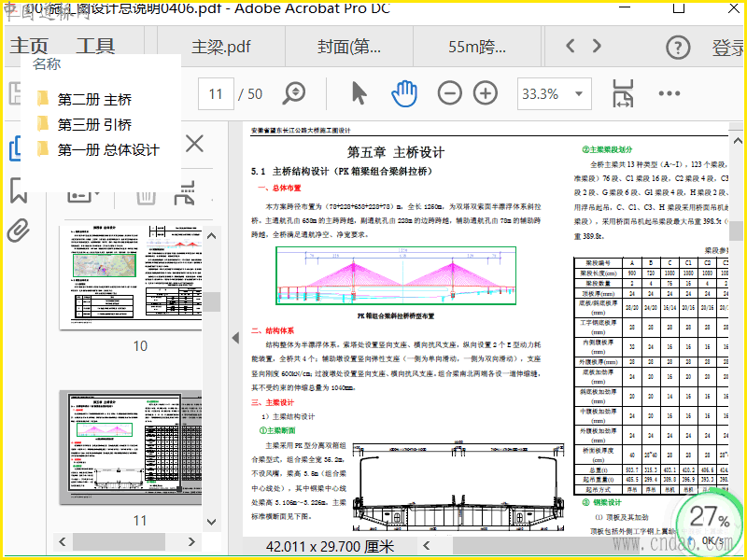This screenshot has width=747, height=560.
Task: Expand the more tools ellipsis menu
Action: pos(669,93)
